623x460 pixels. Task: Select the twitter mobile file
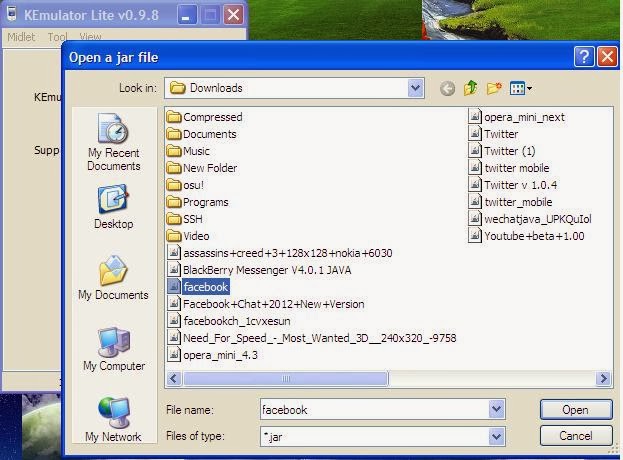(509, 168)
